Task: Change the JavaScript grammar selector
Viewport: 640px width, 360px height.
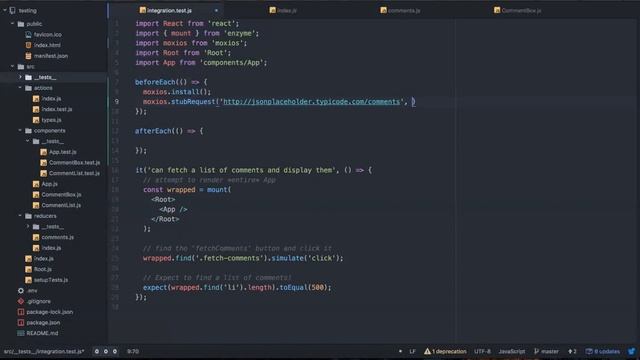Action: pyautogui.click(x=511, y=351)
